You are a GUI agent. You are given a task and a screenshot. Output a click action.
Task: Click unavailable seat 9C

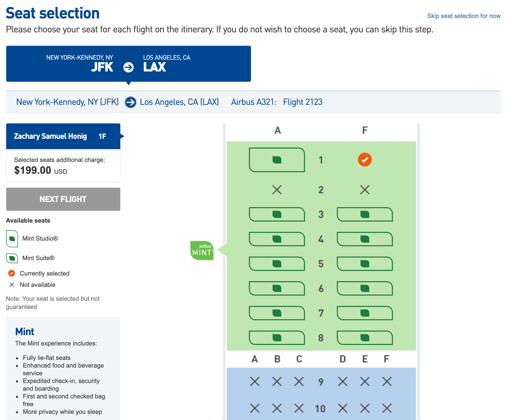coord(299,381)
